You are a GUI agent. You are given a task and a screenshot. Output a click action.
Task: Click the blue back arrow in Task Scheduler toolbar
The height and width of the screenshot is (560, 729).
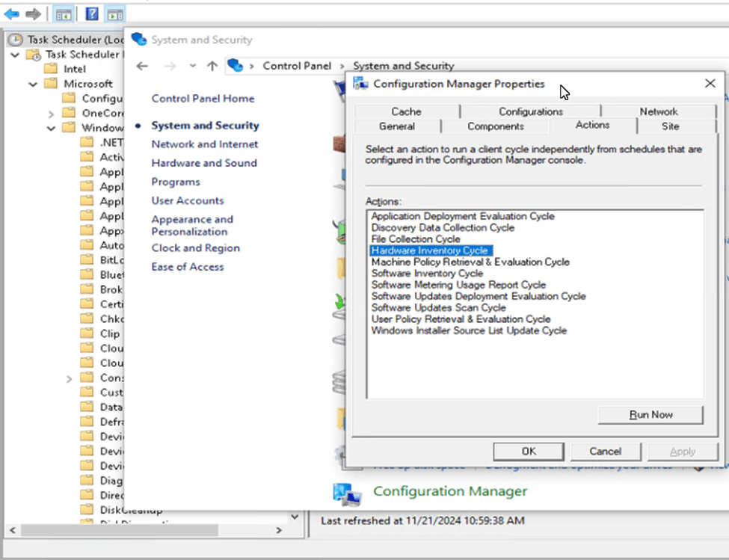click(12, 14)
